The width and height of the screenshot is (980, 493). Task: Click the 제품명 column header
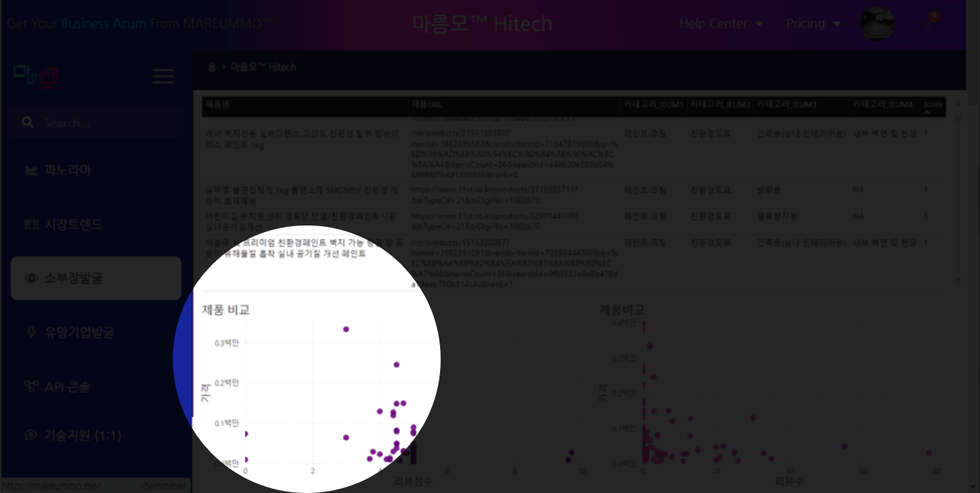(x=217, y=105)
